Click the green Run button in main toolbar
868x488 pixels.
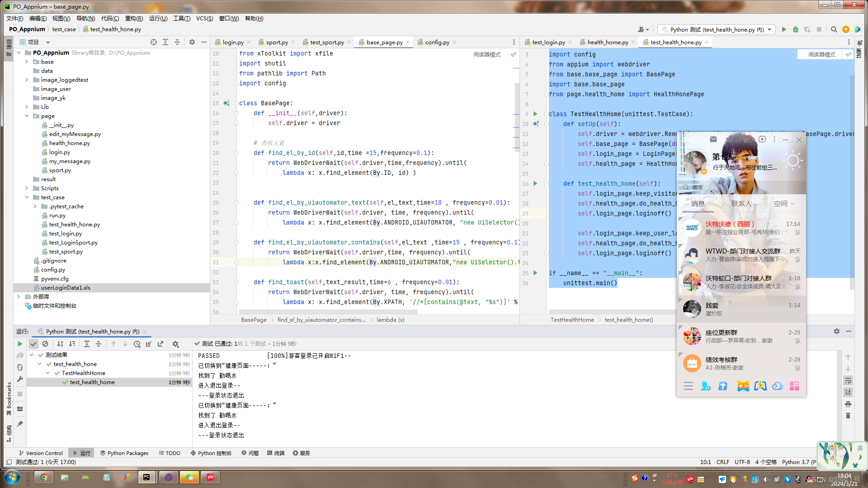pos(784,29)
